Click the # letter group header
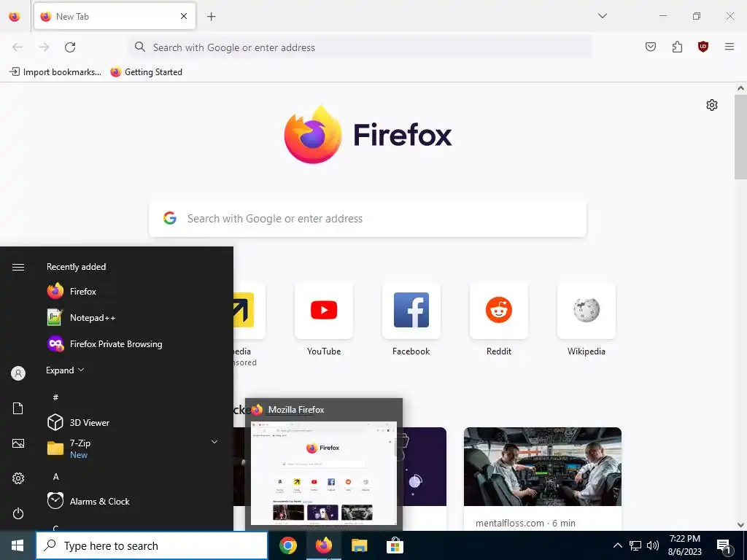Image resolution: width=747 pixels, height=560 pixels. pyautogui.click(x=55, y=397)
